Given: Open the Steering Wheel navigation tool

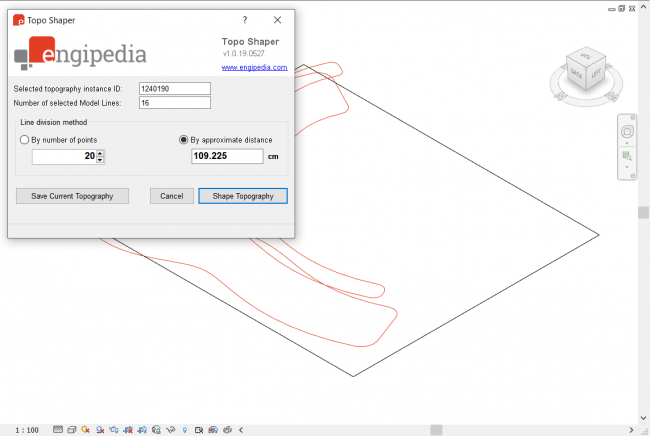Looking at the screenshot, I should pyautogui.click(x=627, y=132).
